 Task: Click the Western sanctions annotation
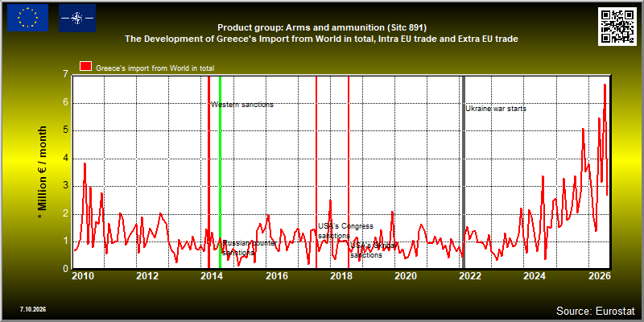click(242, 105)
